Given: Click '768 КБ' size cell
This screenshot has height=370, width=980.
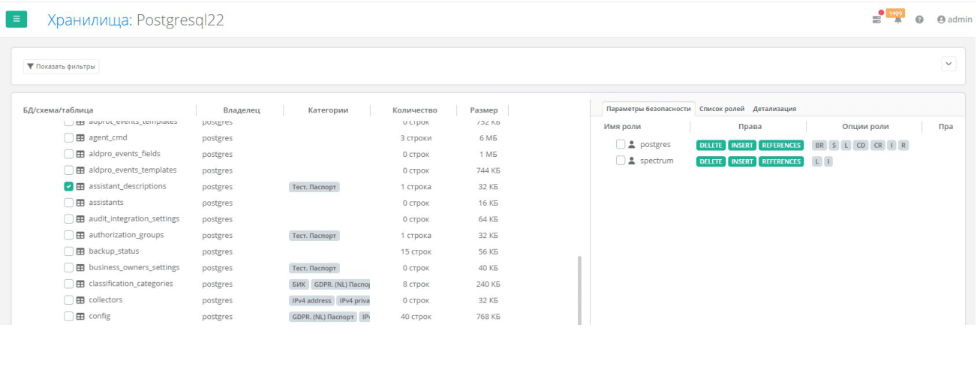Looking at the screenshot, I should tap(488, 317).
